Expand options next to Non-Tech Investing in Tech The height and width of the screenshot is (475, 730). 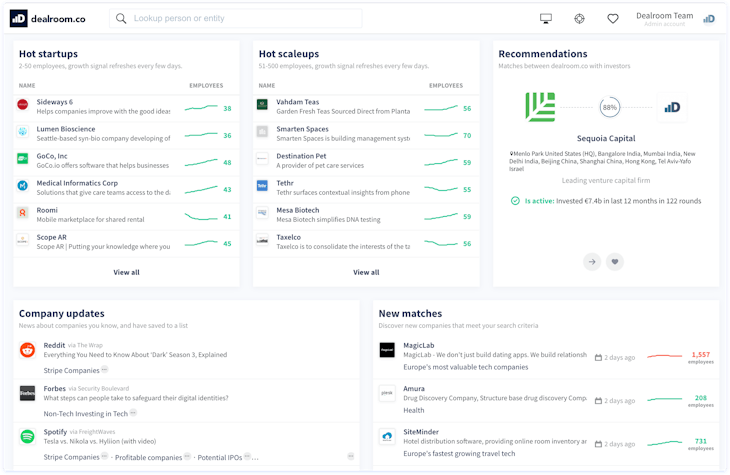coord(133,413)
